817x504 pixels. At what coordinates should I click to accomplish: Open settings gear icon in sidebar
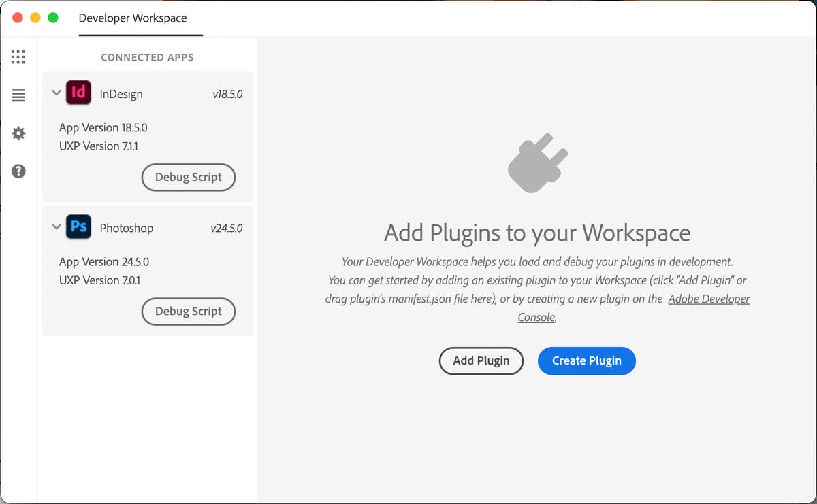18,133
